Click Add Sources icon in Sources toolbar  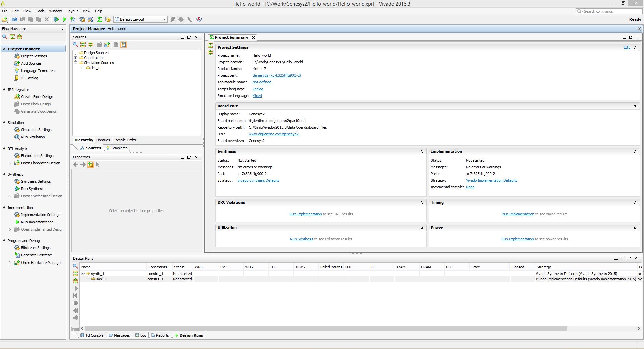(x=107, y=45)
